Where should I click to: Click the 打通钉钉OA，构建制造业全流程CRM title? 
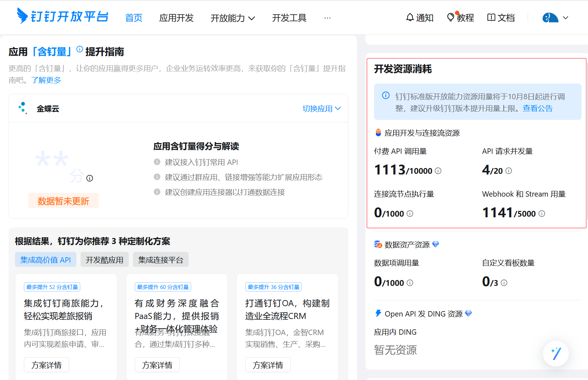(x=287, y=309)
